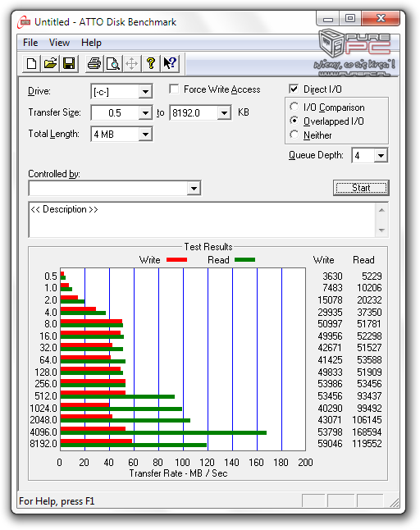Image resolution: width=420 pixels, height=530 pixels.
Task: Click the Description scrollbar down arrow
Action: click(x=381, y=231)
